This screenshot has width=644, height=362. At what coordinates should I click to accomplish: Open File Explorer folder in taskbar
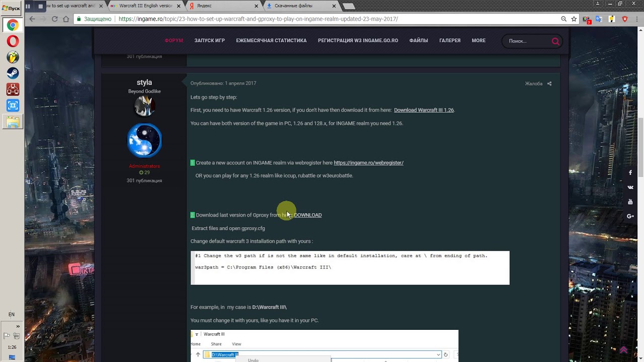coord(13,122)
